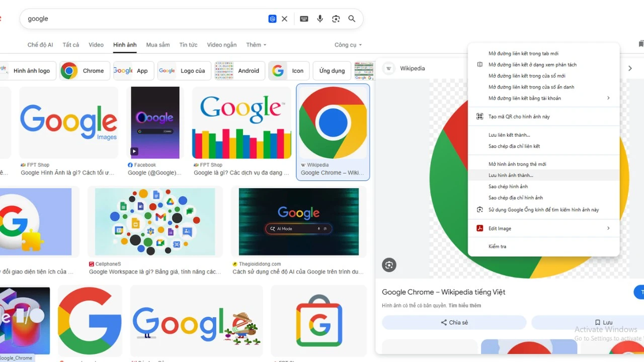Select 'Sao chép hình ảnh' from context menu
Viewport: 644px width, 362px height.
point(508,186)
